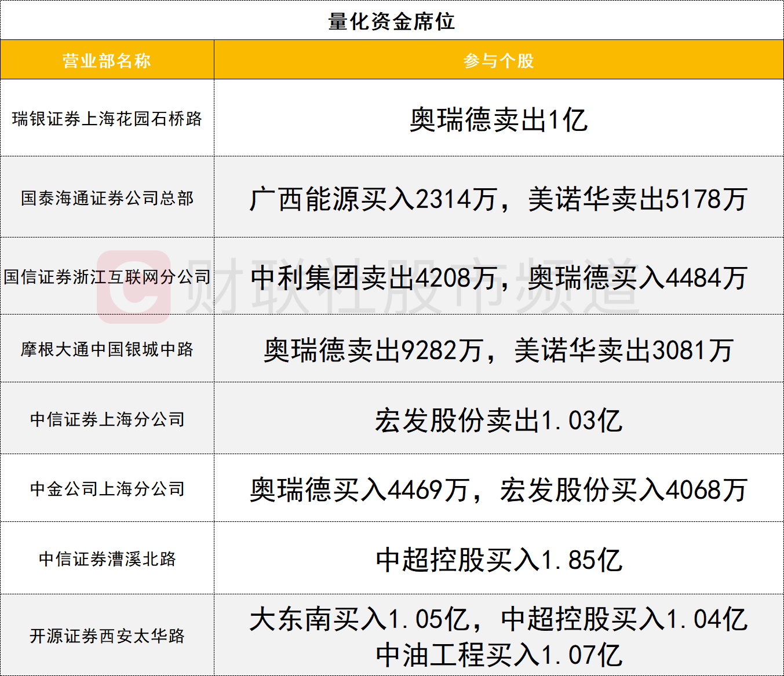Select the 开源证券西安太华路 cell

click(107, 636)
